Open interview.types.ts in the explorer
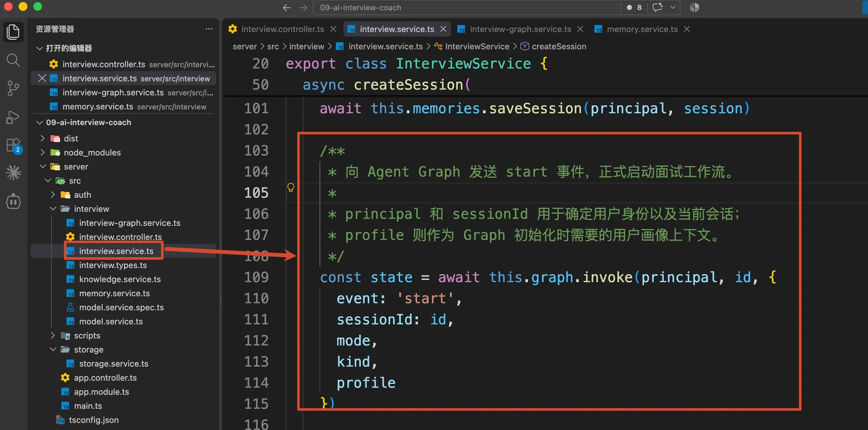 113,265
